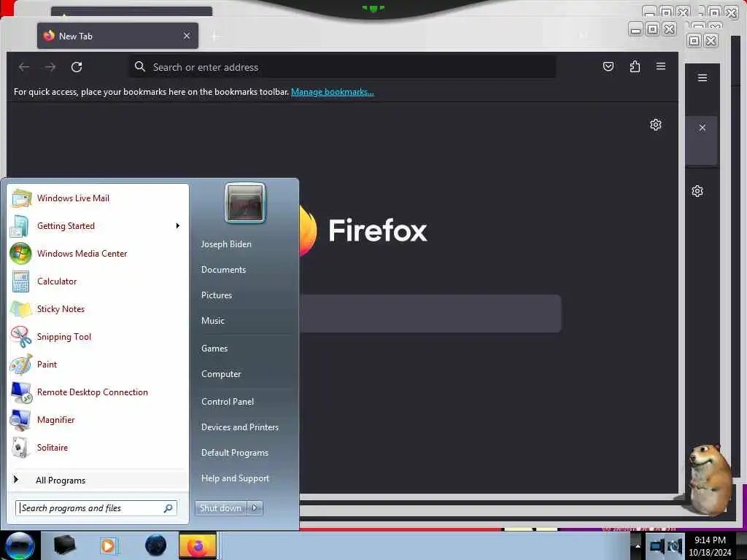The image size is (747, 560).
Task: Expand All Programs list
Action: (61, 480)
